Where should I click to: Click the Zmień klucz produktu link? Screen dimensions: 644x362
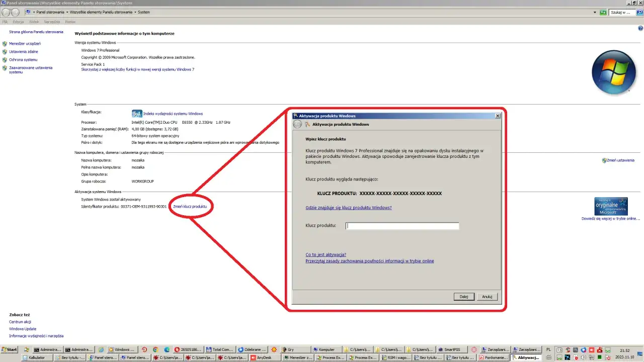pos(190,206)
